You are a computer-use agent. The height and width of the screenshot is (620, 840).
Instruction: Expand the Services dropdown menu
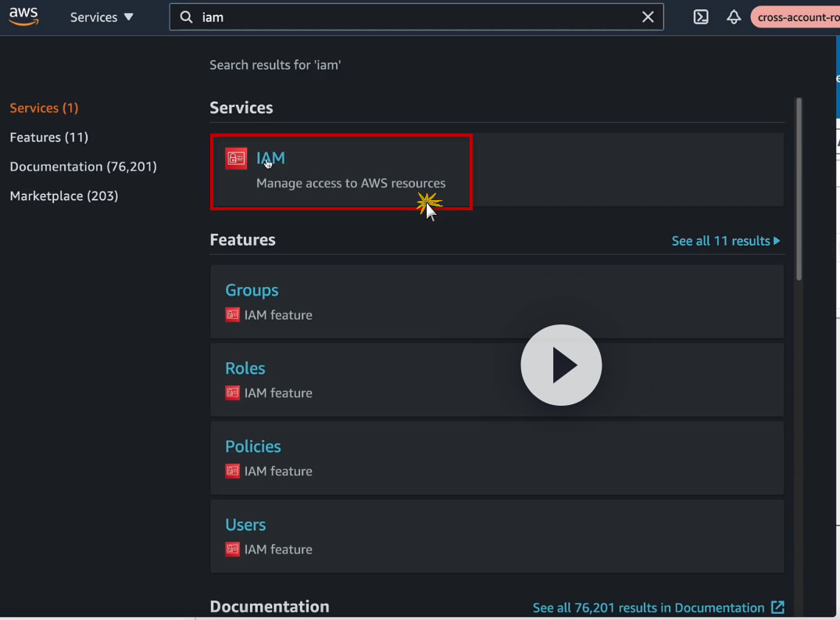[x=102, y=17]
